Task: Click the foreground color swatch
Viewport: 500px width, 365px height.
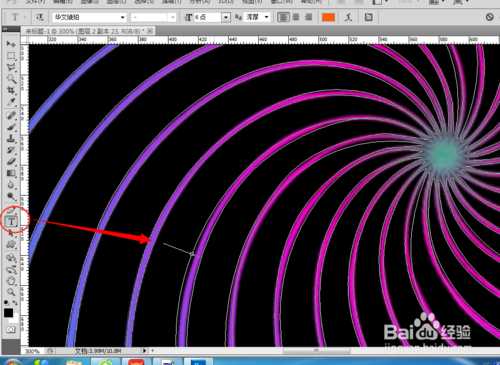Action: (8, 313)
